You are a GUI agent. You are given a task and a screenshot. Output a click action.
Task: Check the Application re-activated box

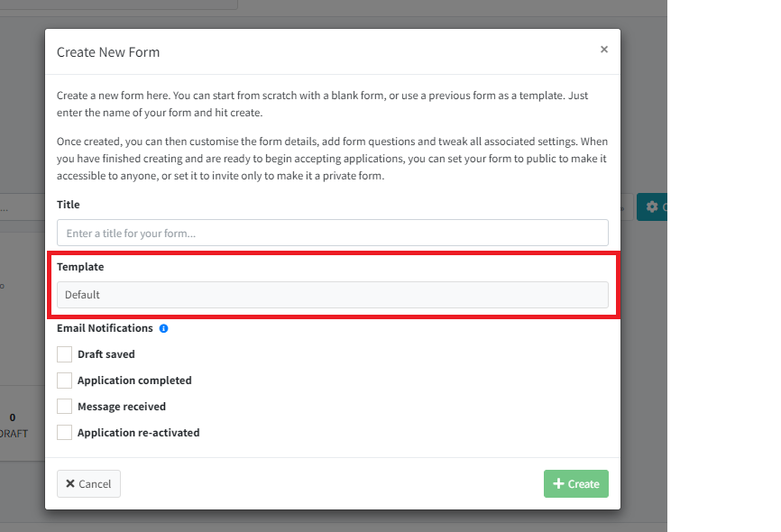tap(64, 433)
